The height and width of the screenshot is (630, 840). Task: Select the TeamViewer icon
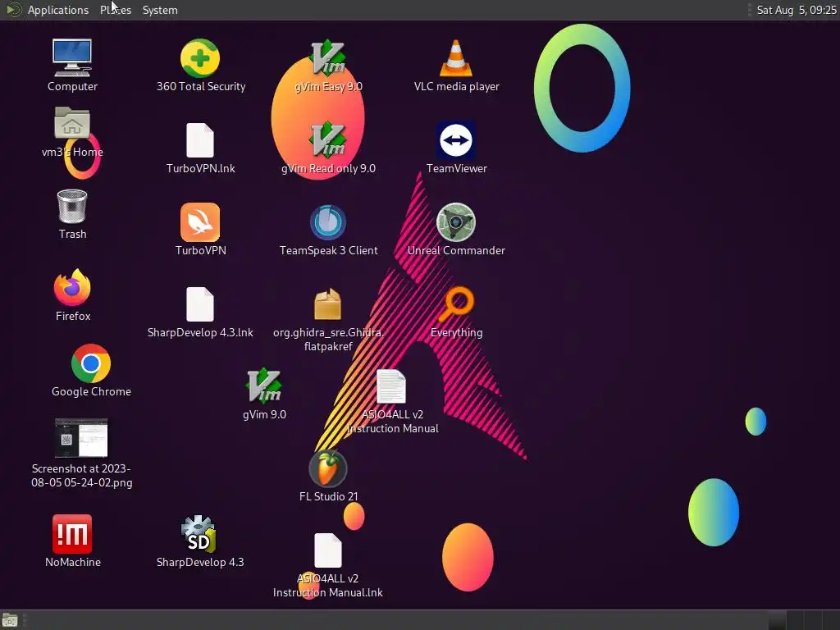(x=456, y=140)
